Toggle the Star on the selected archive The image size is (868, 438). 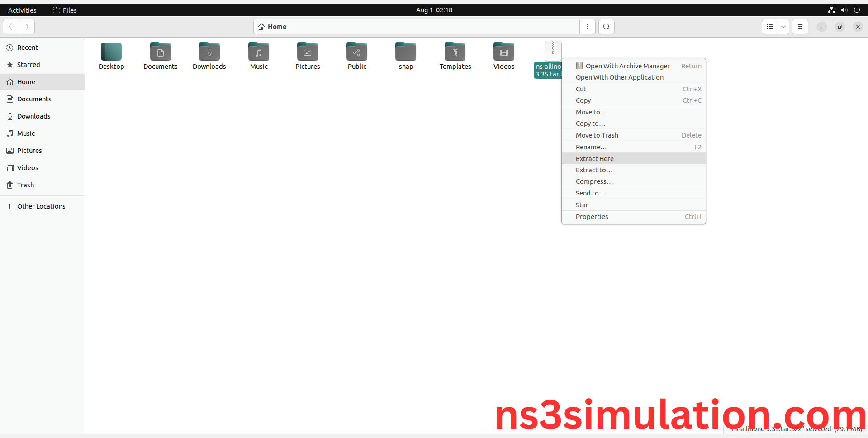[582, 205]
